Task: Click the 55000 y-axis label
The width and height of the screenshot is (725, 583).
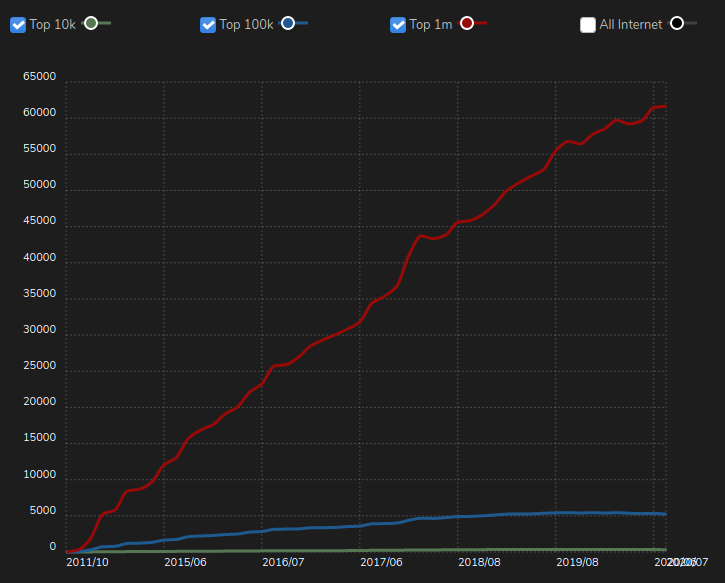Action: click(x=40, y=148)
